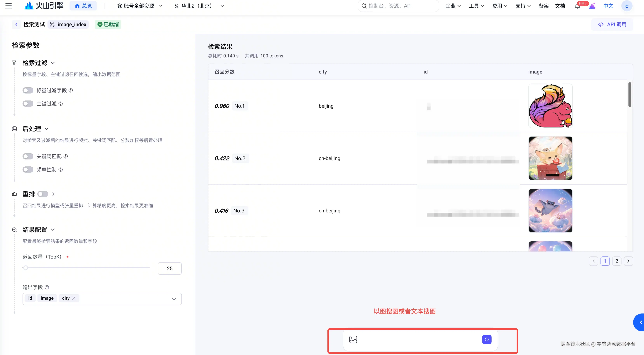
Task: Show help for 输出字段
Action: [47, 287]
